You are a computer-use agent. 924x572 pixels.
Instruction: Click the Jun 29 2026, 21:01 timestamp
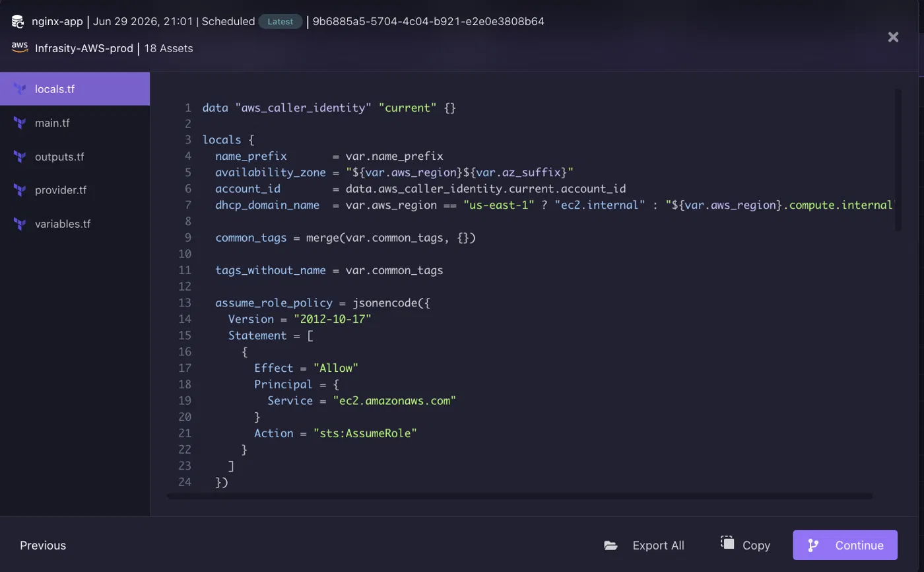pyautogui.click(x=143, y=22)
